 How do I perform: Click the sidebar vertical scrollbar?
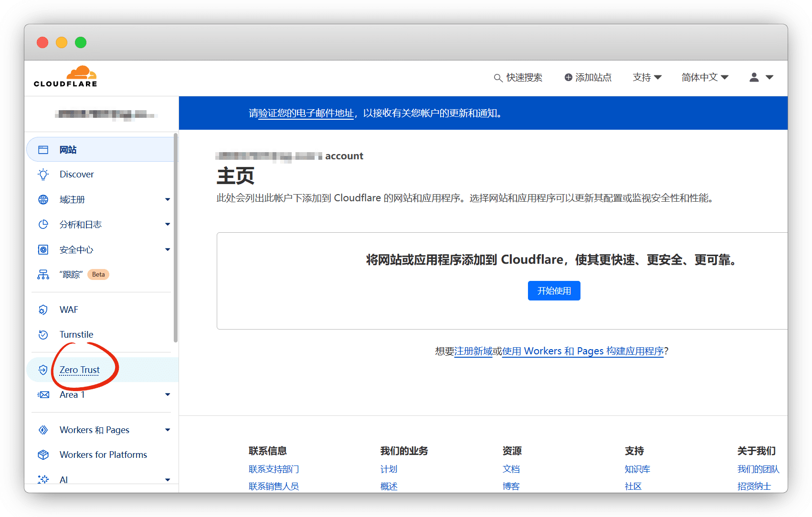(x=176, y=238)
